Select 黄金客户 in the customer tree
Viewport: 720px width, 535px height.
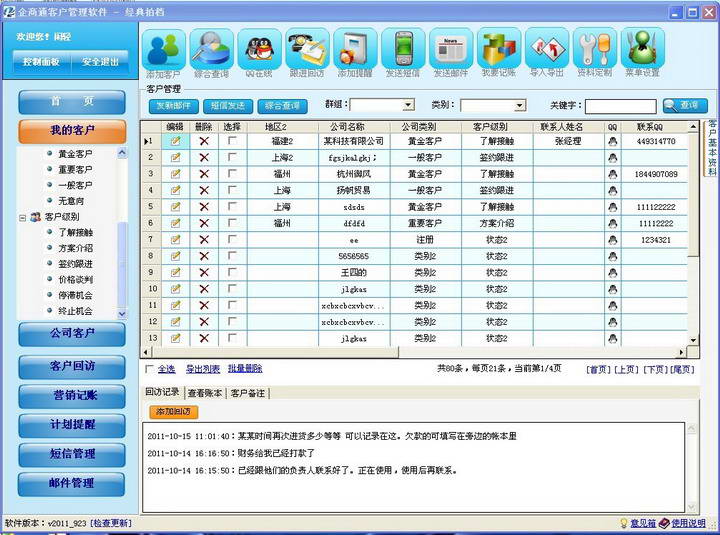75,154
